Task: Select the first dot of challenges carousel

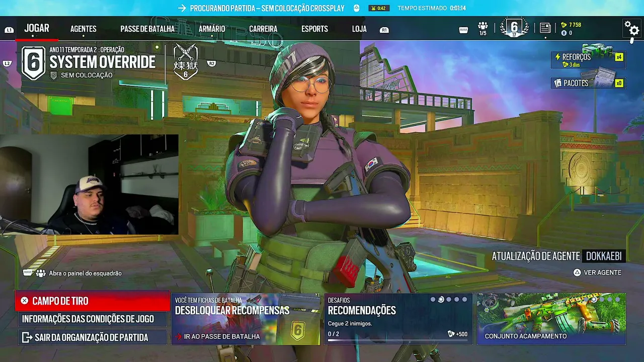Action: (x=433, y=300)
